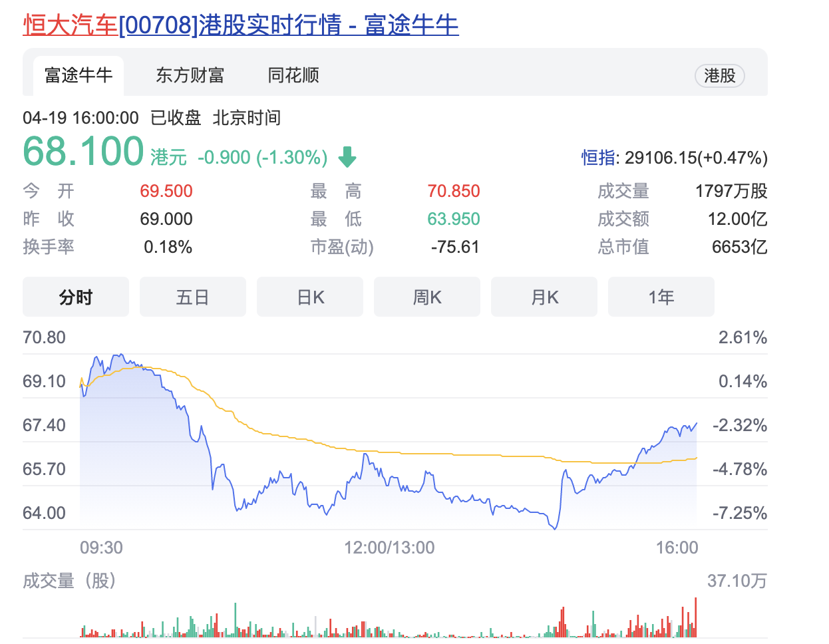Viewport: 829px width, 644px height.
Task: Click the intraday price line chart area
Action: pyautogui.click(x=389, y=441)
